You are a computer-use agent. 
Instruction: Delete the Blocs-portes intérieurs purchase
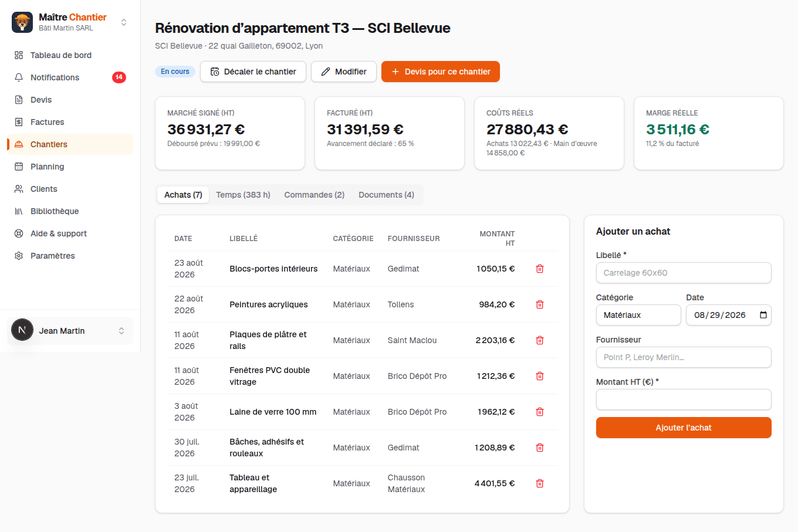(x=540, y=269)
